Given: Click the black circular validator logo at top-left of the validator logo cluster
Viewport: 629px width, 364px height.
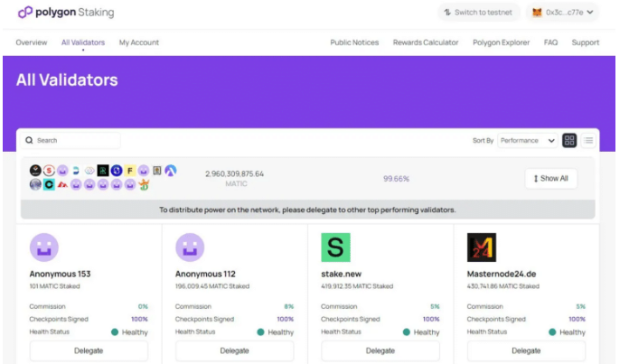Looking at the screenshot, I should click(35, 171).
